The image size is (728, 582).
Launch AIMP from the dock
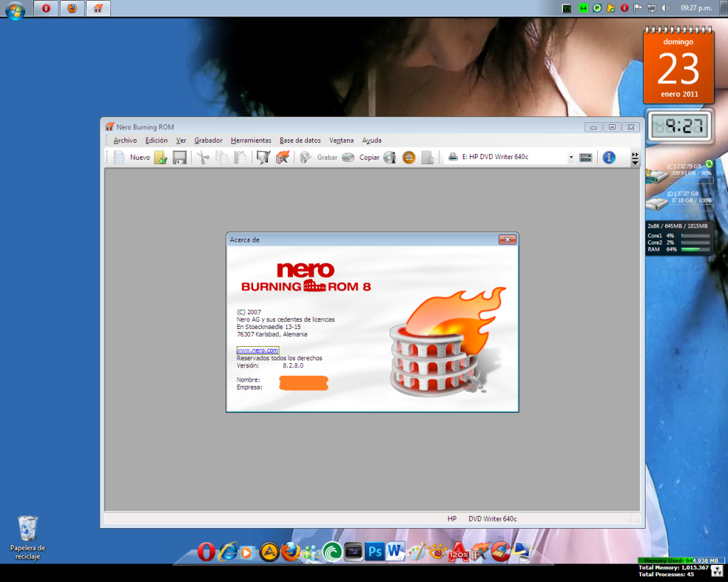click(x=269, y=552)
